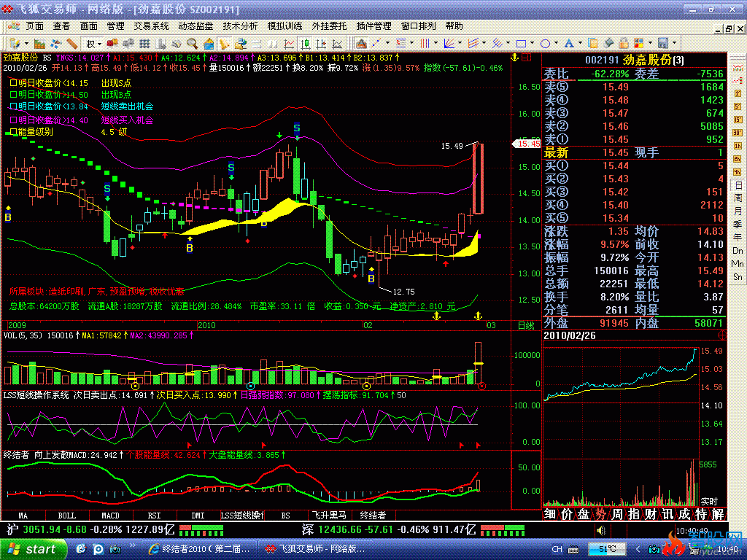Open 终结者2010 Internet Explorer taskbar window

[x=200, y=549]
